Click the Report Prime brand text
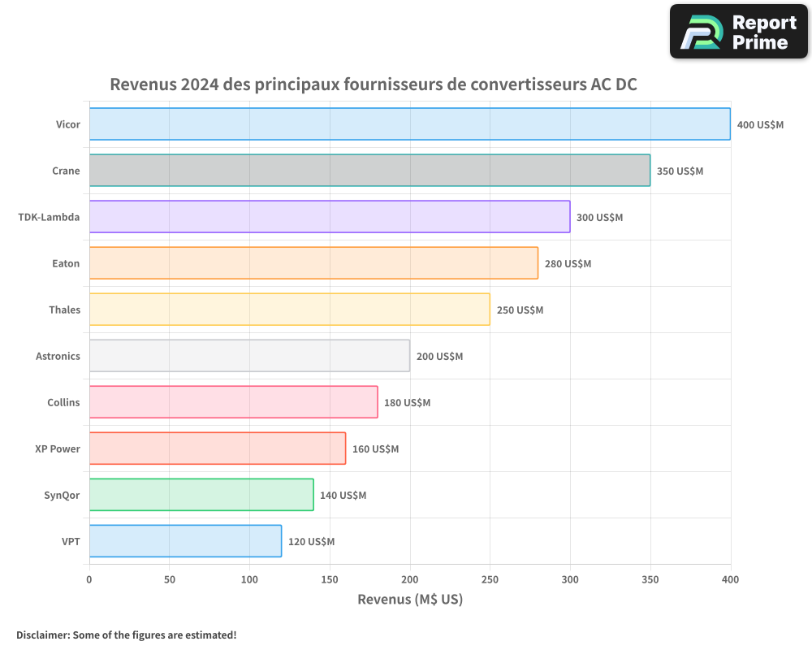Screen dimensions: 812x650 click(x=763, y=32)
